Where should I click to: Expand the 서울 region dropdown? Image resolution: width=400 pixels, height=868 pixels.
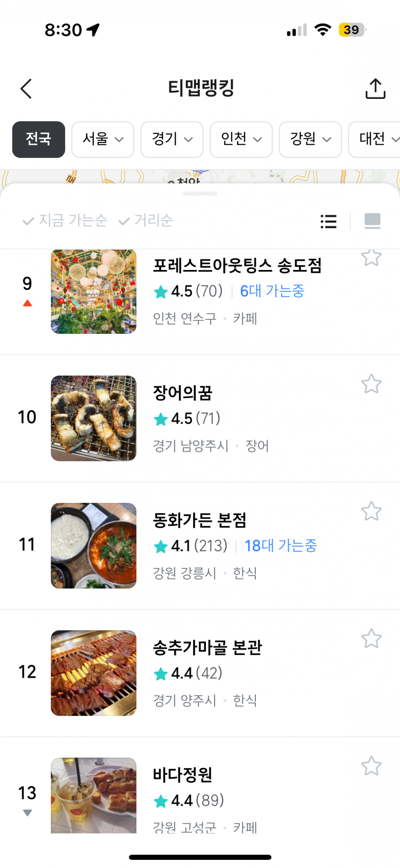(x=103, y=139)
